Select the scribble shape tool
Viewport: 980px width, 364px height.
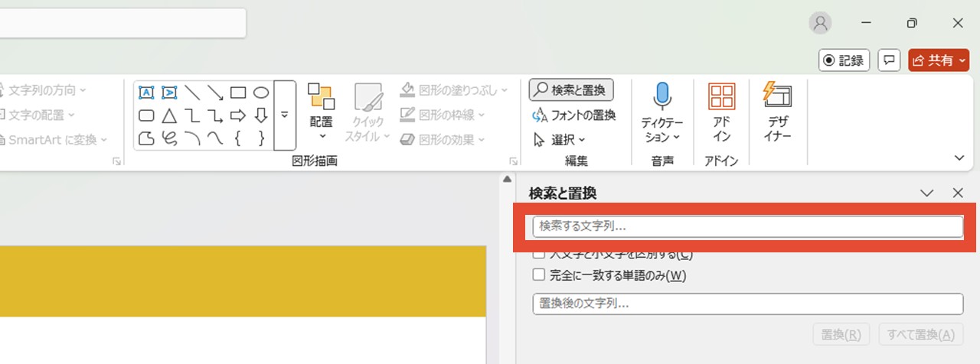(169, 138)
